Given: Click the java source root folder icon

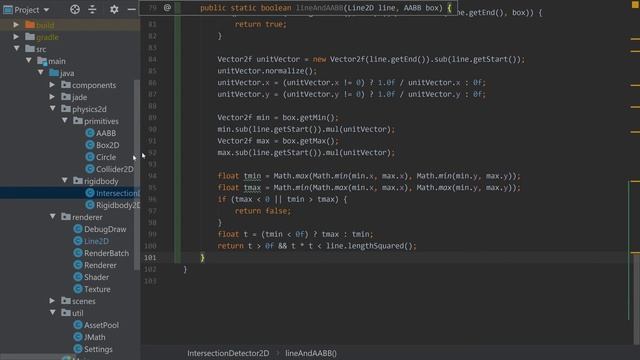Looking at the screenshot, I should pyautogui.click(x=54, y=73).
